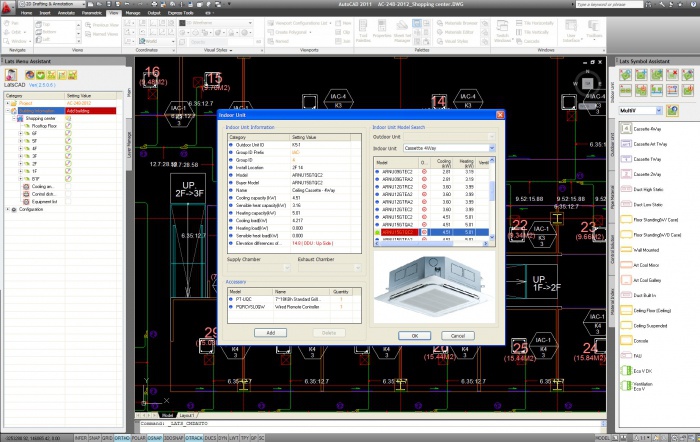Select Cassette 2Way symbol in Symbol Assistant
This screenshot has height=442, width=700.
pyautogui.click(x=641, y=174)
